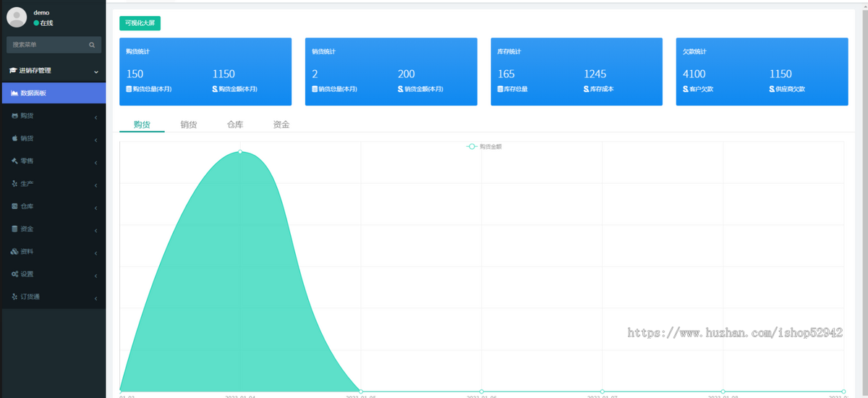The height and width of the screenshot is (398, 868).
Task: Click the search magnifier icon
Action: [x=92, y=45]
